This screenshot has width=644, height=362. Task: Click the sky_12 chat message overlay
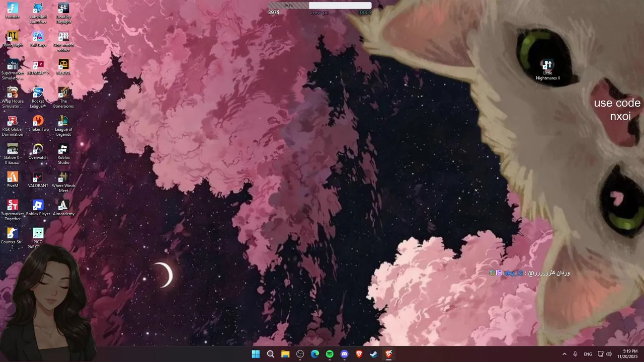(x=529, y=273)
